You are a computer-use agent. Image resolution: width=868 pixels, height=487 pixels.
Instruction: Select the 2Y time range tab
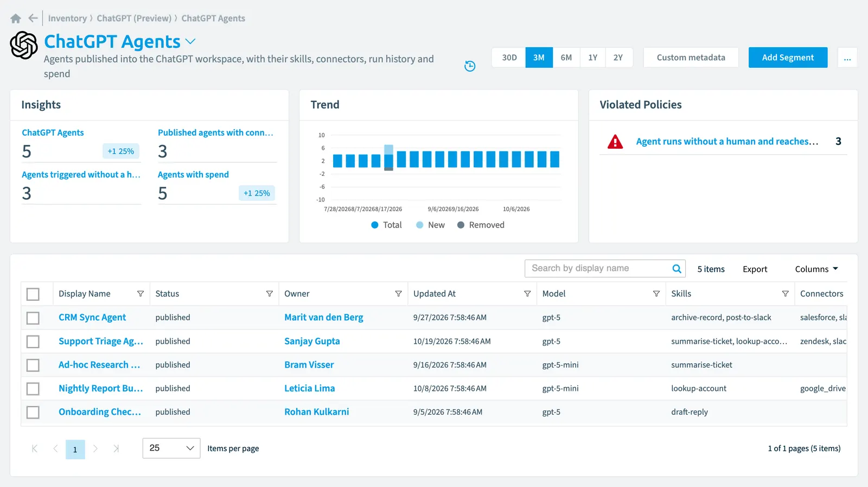pyautogui.click(x=618, y=58)
